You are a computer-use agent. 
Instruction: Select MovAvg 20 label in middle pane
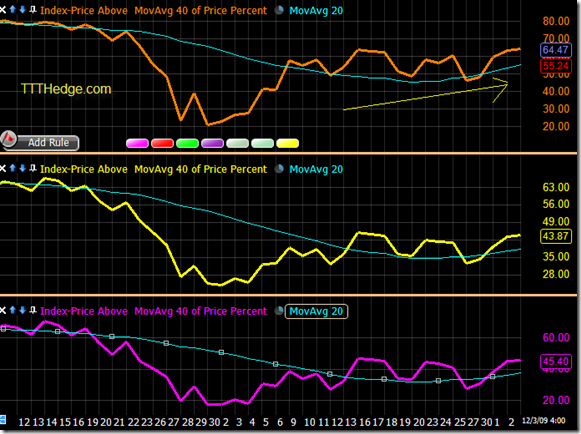[x=316, y=169]
